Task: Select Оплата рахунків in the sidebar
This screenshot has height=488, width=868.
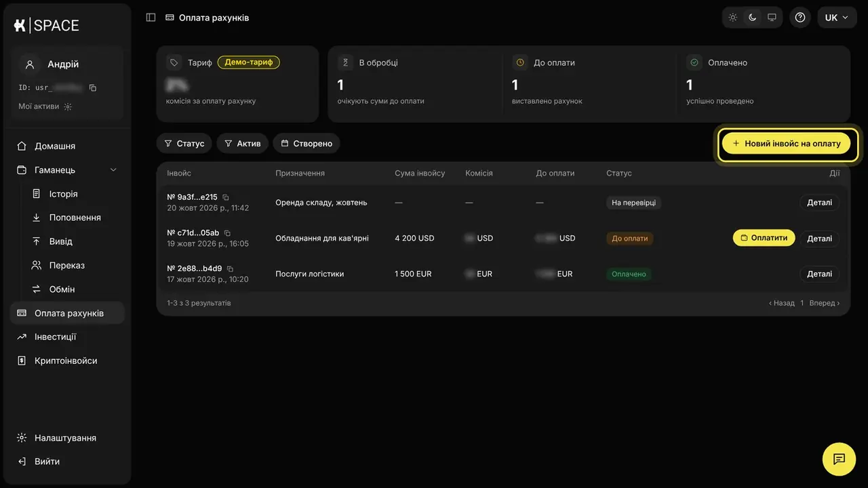Action: coord(67,313)
